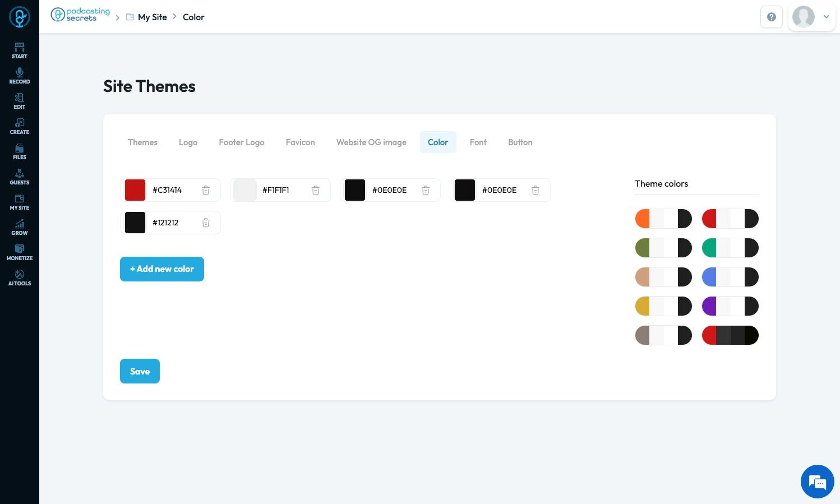Go to the EDIT section
The height and width of the screenshot is (504, 840).
tap(20, 101)
